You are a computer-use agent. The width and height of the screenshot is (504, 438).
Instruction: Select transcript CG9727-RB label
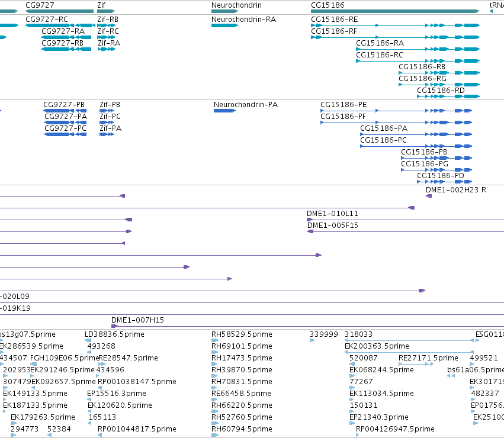click(62, 43)
